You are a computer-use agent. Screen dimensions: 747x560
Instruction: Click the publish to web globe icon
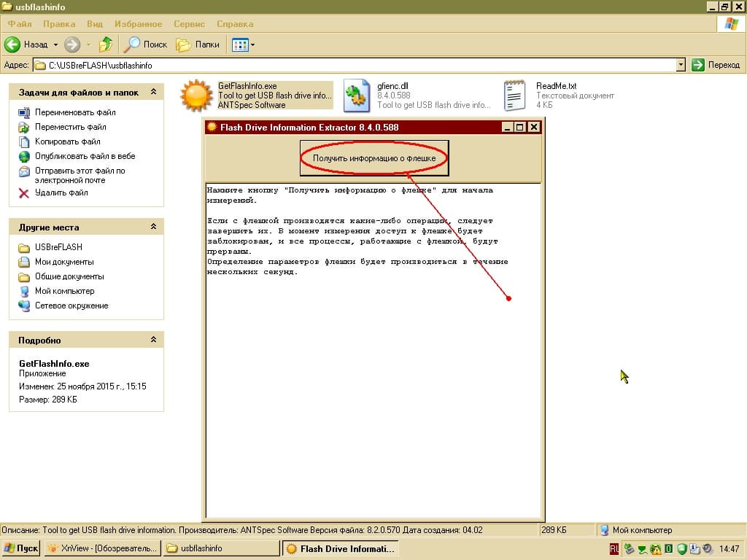coord(24,156)
